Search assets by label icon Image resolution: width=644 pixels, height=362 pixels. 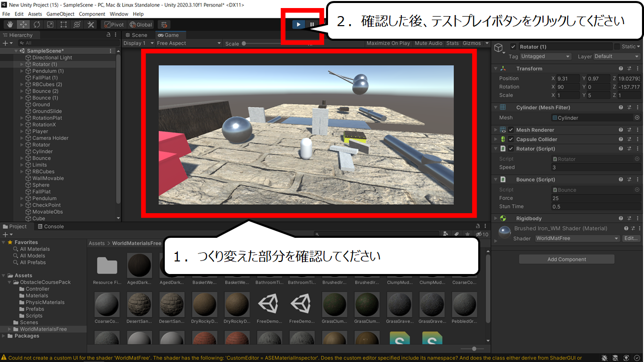[457, 234]
